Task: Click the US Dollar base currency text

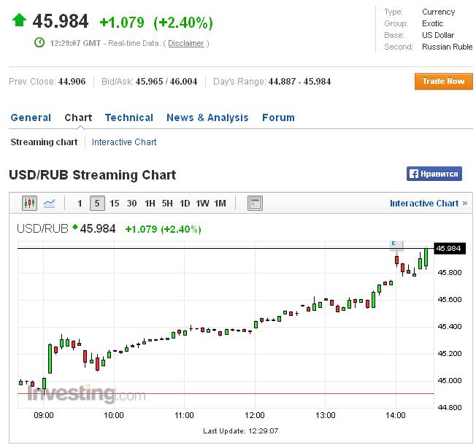Action: pos(438,35)
